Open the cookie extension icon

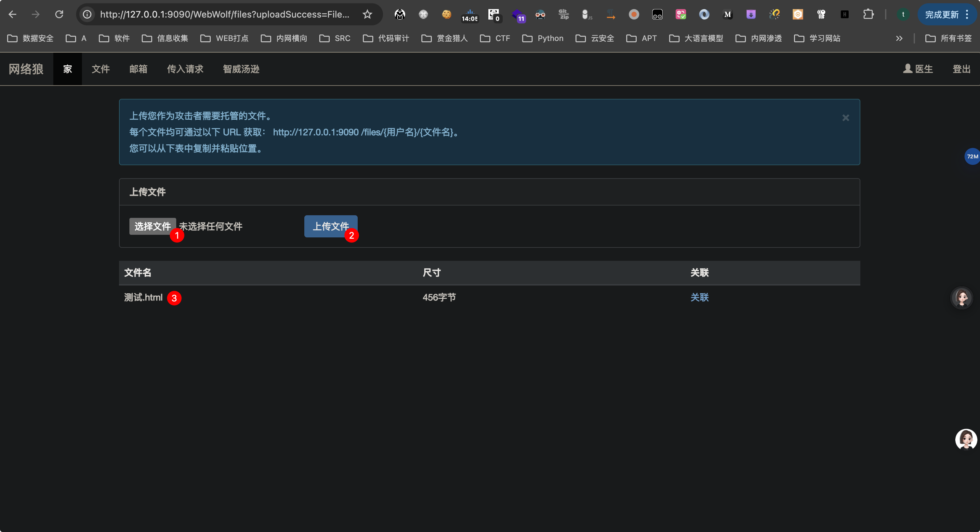447,14
